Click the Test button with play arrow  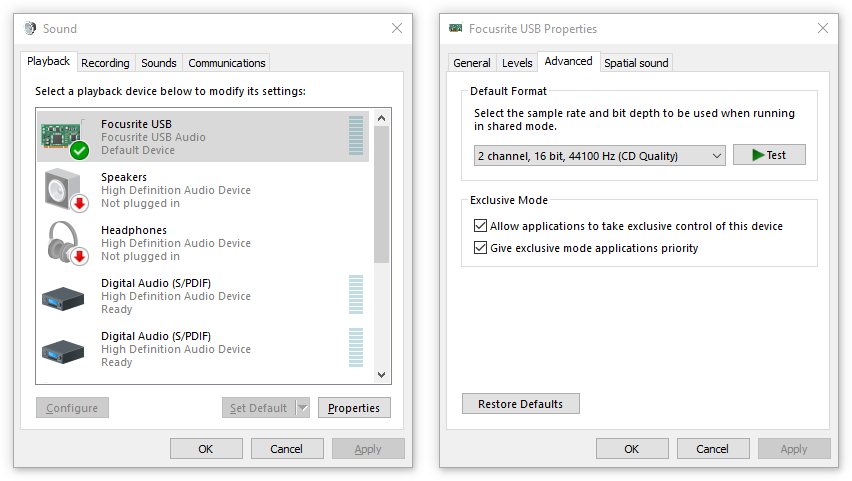click(x=769, y=155)
